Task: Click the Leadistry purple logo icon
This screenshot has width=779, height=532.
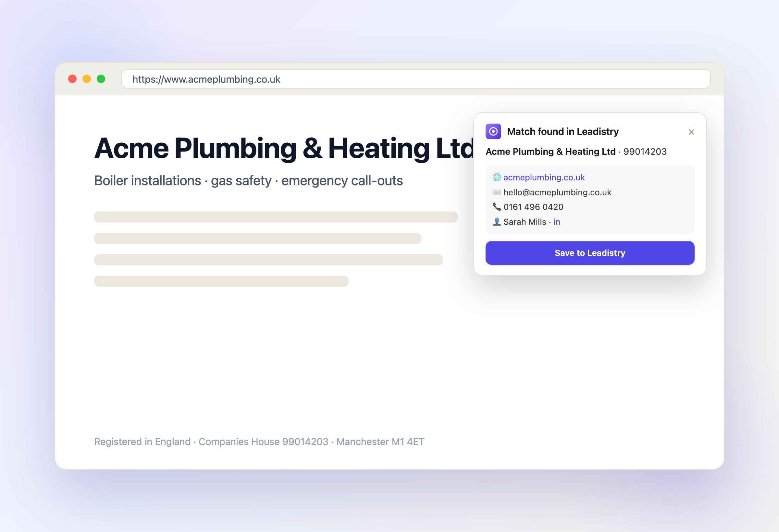Action: pyautogui.click(x=493, y=131)
